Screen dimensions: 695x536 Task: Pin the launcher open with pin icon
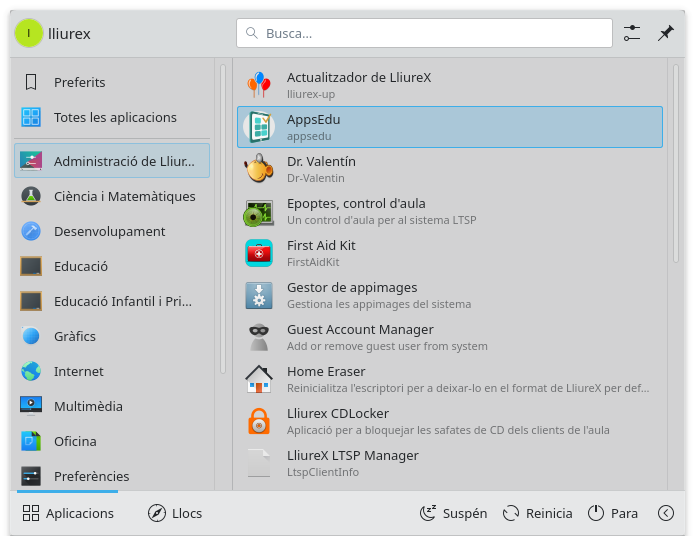(x=665, y=33)
